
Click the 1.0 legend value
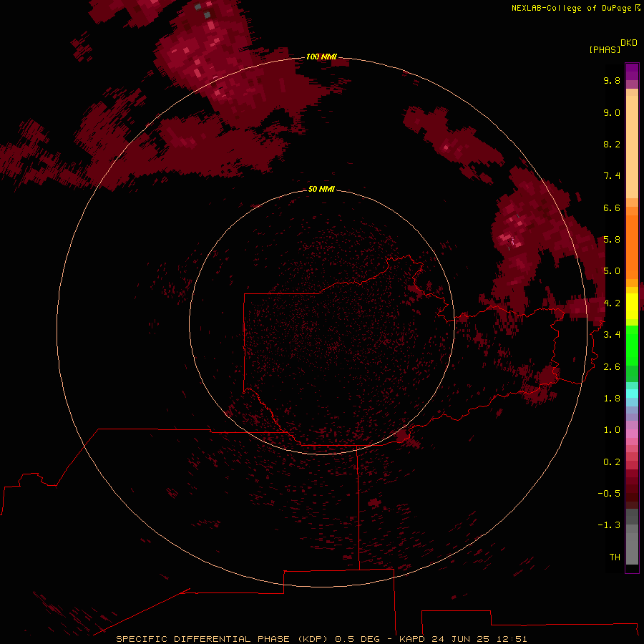(x=612, y=430)
